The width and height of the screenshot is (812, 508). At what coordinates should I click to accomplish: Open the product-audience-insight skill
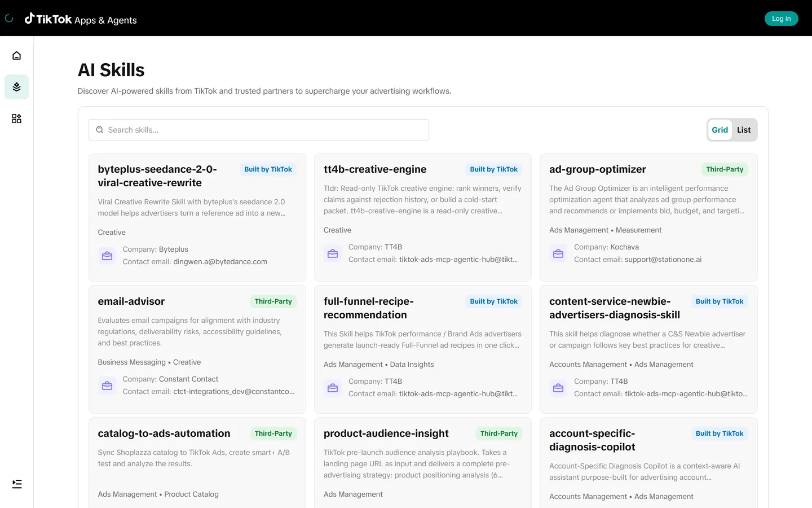[386, 433]
